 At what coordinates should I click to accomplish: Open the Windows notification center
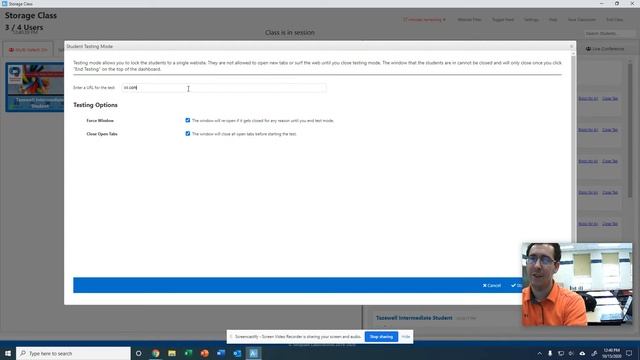(629, 353)
